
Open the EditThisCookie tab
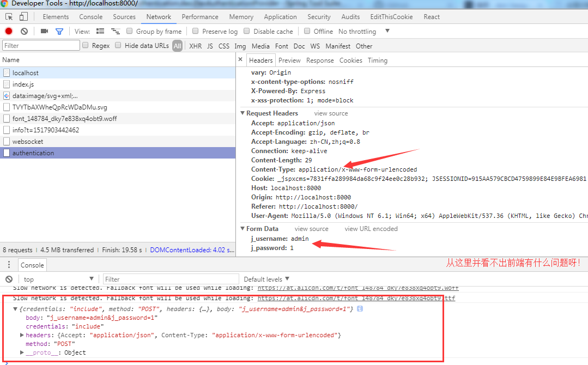391,17
